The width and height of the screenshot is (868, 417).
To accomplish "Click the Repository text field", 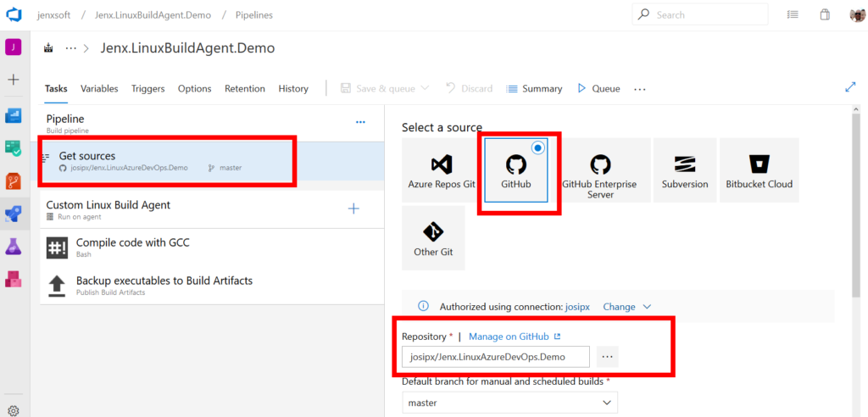I will (x=496, y=357).
